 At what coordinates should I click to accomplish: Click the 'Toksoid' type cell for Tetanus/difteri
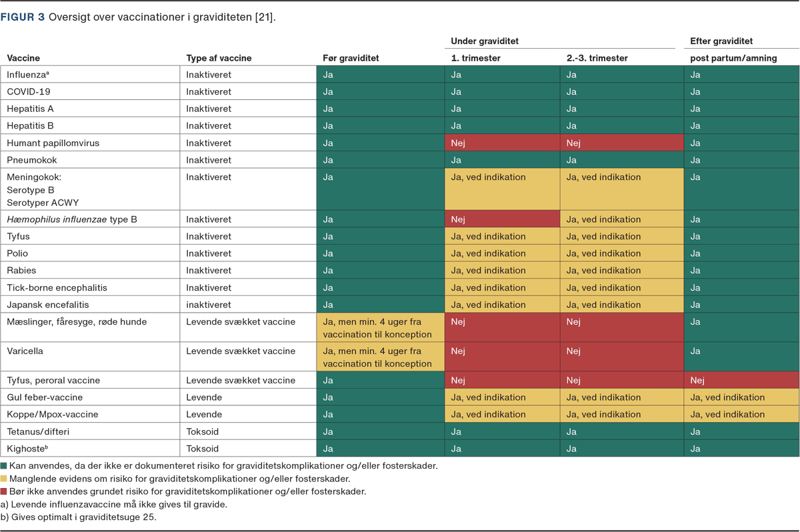pos(203,431)
